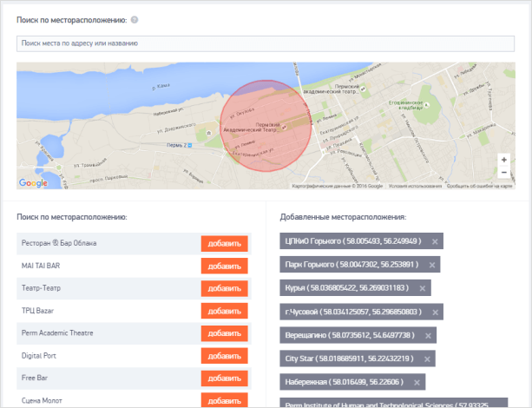The width and height of the screenshot is (532, 408).
Task: Click the Google logo on the map
Action: click(33, 183)
